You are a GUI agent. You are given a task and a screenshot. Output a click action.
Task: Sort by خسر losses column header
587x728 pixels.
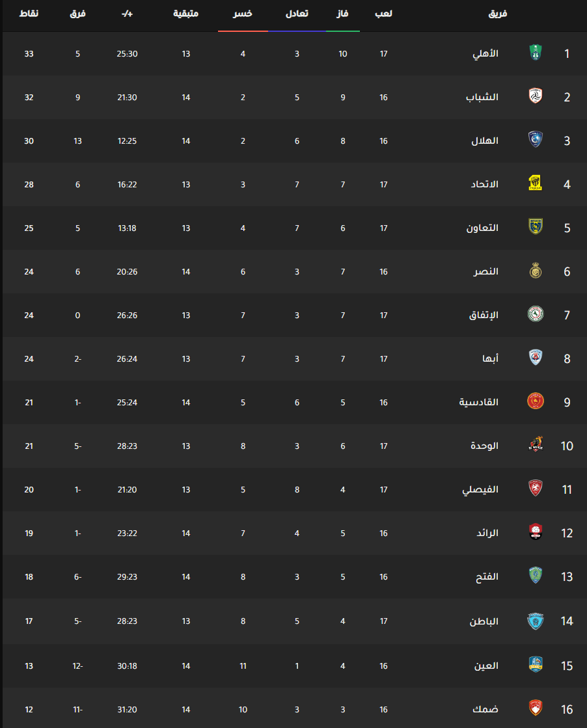pyautogui.click(x=243, y=14)
